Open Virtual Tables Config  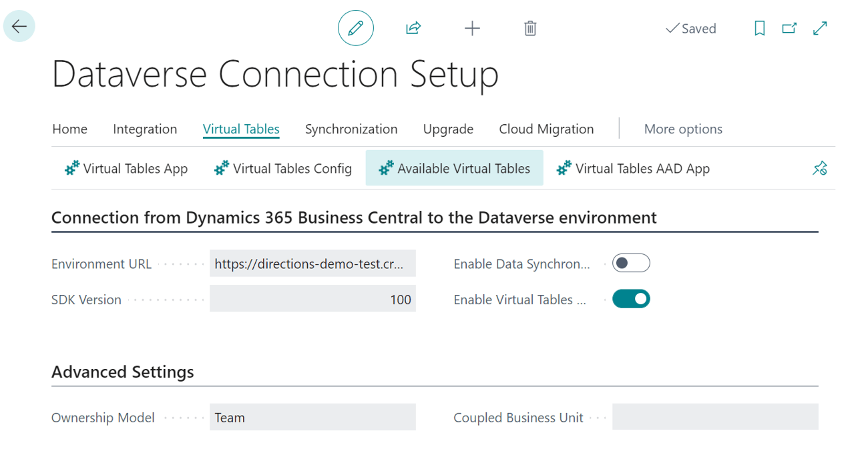pyautogui.click(x=282, y=168)
